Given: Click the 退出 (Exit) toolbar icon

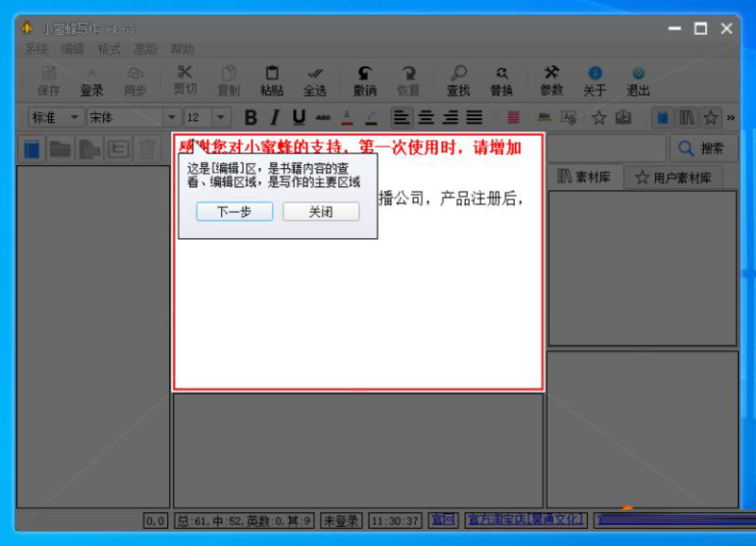Looking at the screenshot, I should [x=638, y=81].
